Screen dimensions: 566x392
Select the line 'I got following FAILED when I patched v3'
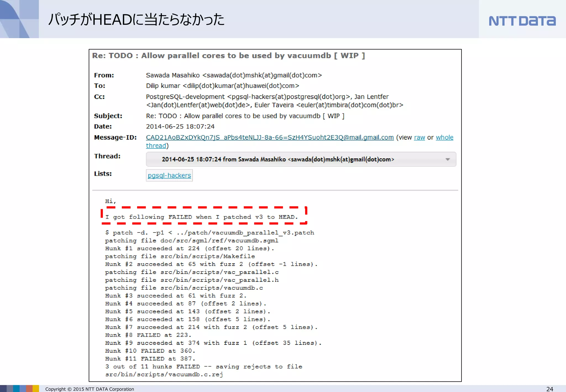[201, 217]
